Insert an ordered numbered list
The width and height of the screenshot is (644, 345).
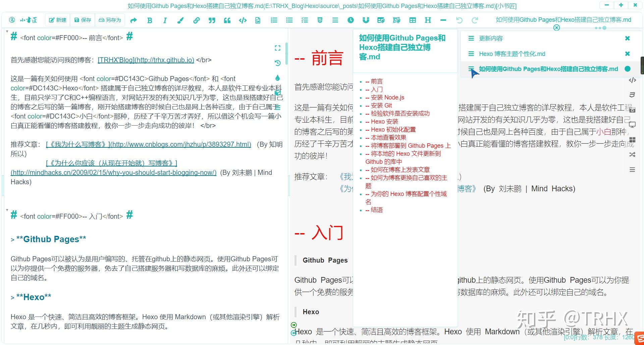(x=274, y=20)
